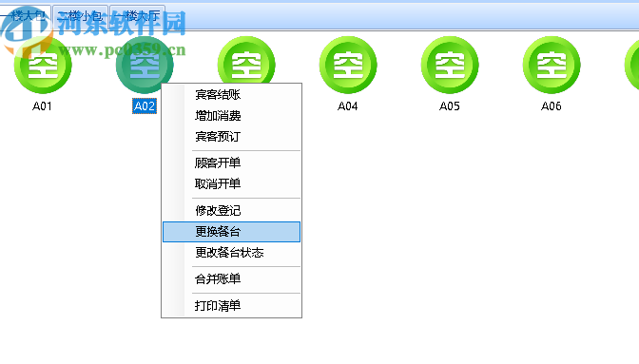The height and width of the screenshot is (364, 639).
Task: Click the A05 table label
Action: [450, 106]
